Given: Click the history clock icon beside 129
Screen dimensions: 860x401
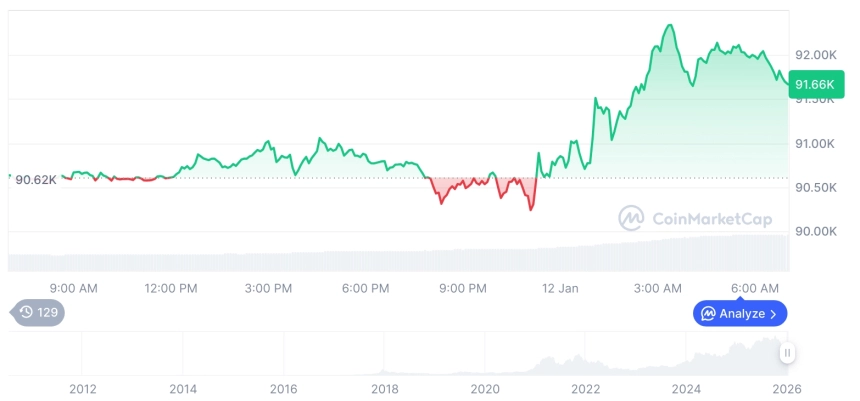Looking at the screenshot, I should click(27, 313).
